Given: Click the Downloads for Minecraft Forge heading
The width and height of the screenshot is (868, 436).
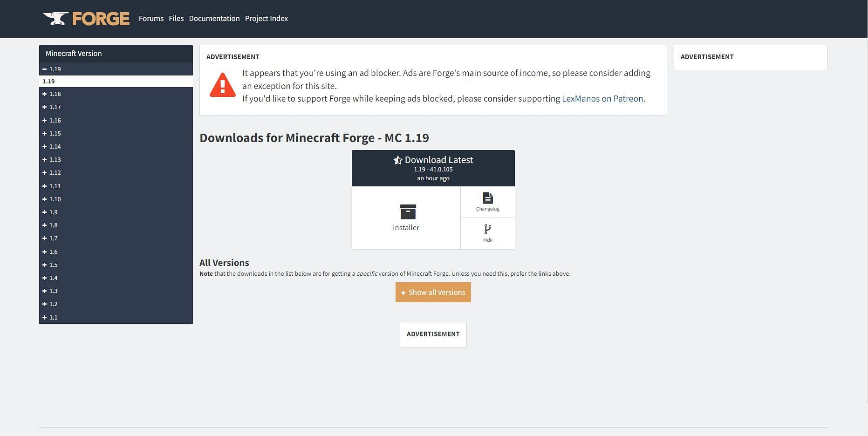Looking at the screenshot, I should 314,138.
